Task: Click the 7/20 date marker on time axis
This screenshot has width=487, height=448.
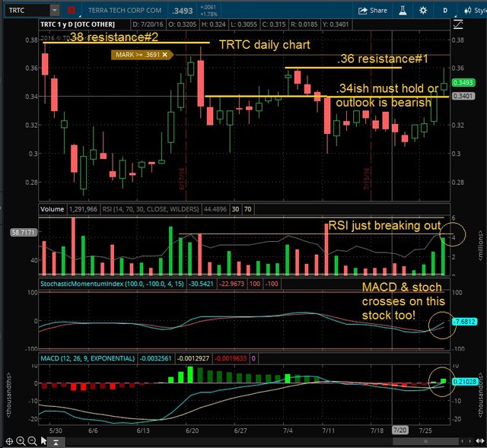Action: (399, 431)
